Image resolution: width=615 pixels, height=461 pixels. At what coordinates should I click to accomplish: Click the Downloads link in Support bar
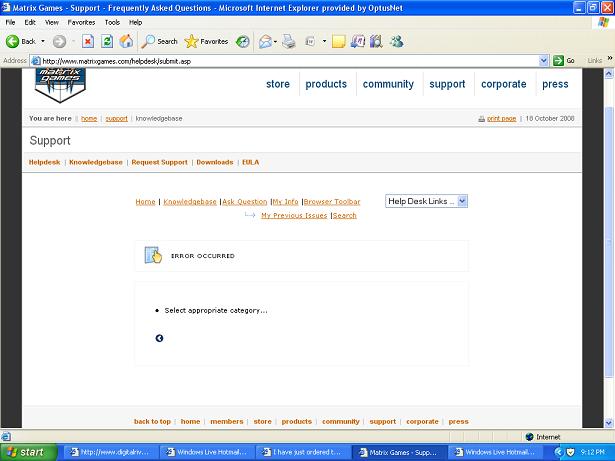click(215, 162)
